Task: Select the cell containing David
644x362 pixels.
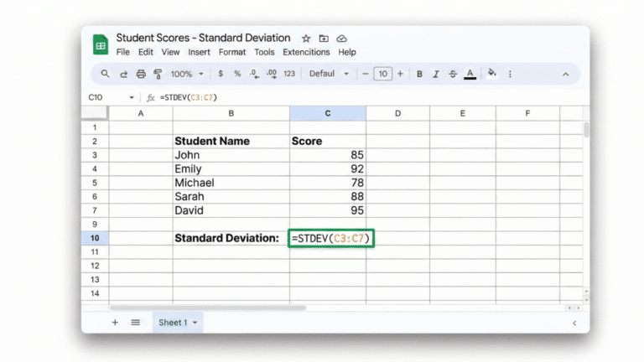Action: (x=231, y=210)
